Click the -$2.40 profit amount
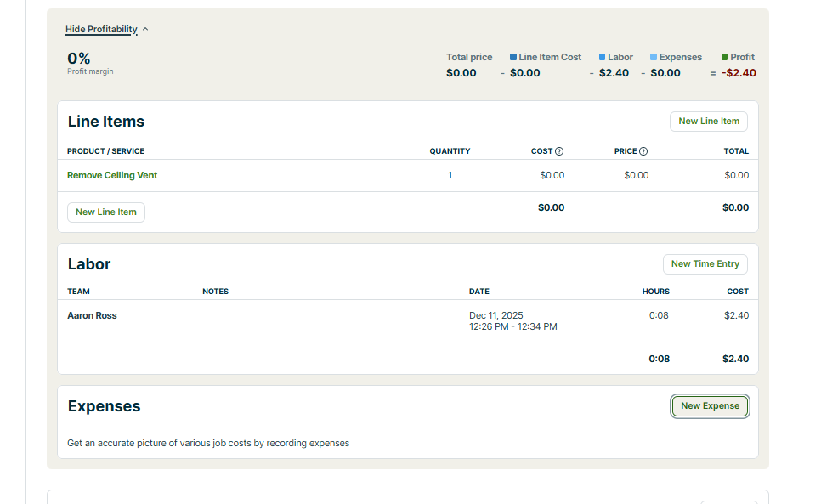The height and width of the screenshot is (504, 838). tap(739, 73)
